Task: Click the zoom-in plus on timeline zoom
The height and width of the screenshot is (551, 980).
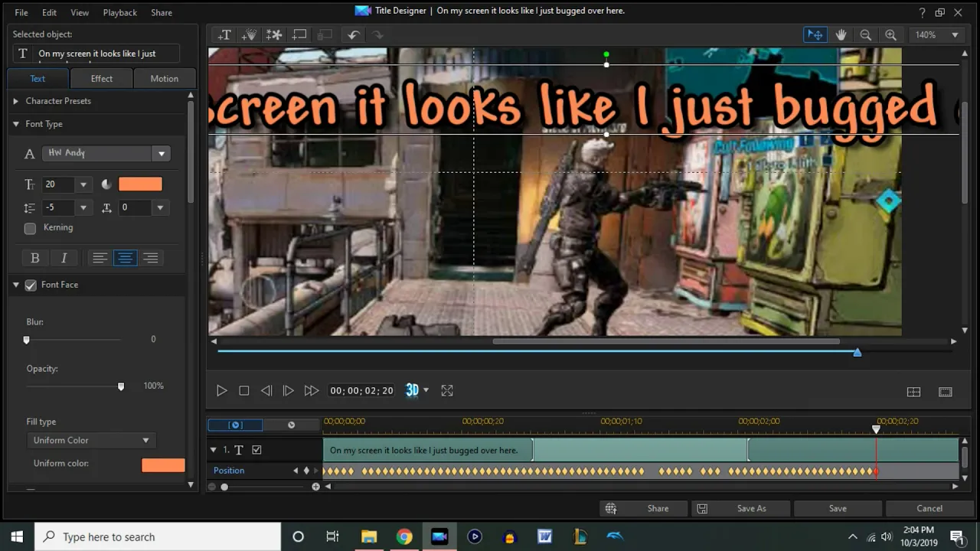Action: coord(315,487)
